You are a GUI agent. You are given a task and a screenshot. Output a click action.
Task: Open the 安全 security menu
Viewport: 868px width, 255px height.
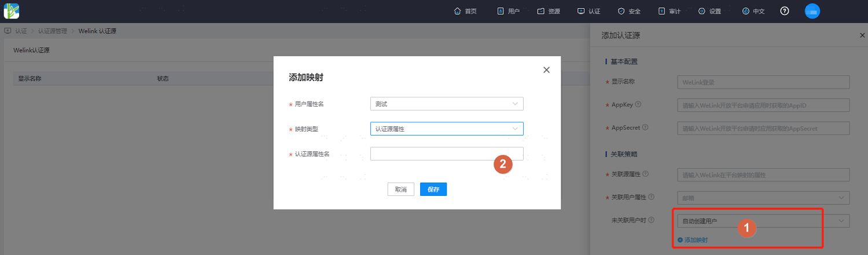coord(629,11)
